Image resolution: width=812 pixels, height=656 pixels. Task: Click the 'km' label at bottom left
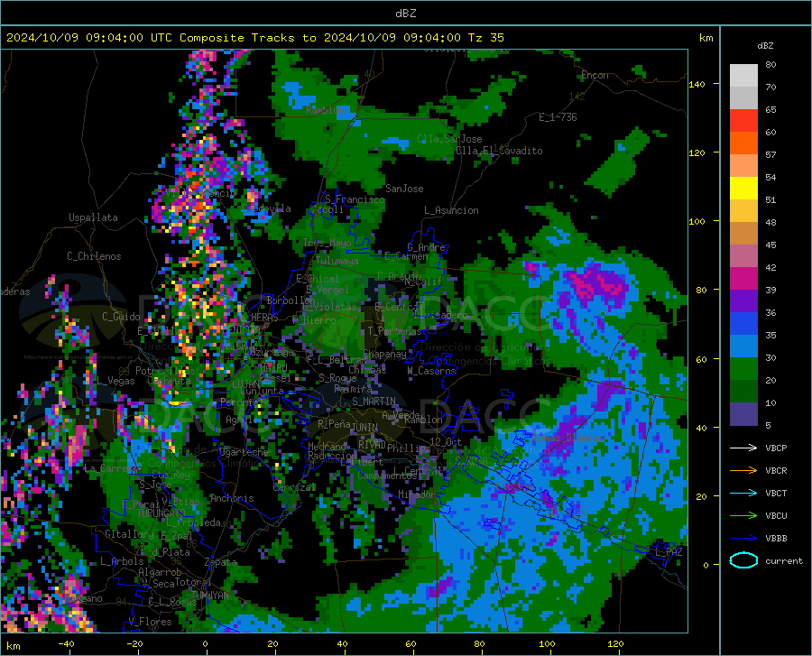coord(13,646)
